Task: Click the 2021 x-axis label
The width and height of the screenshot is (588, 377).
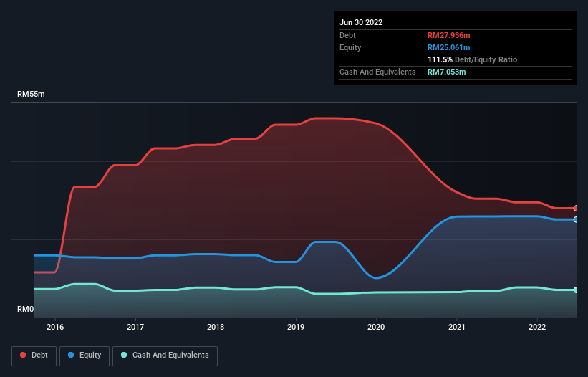Action: 457,327
